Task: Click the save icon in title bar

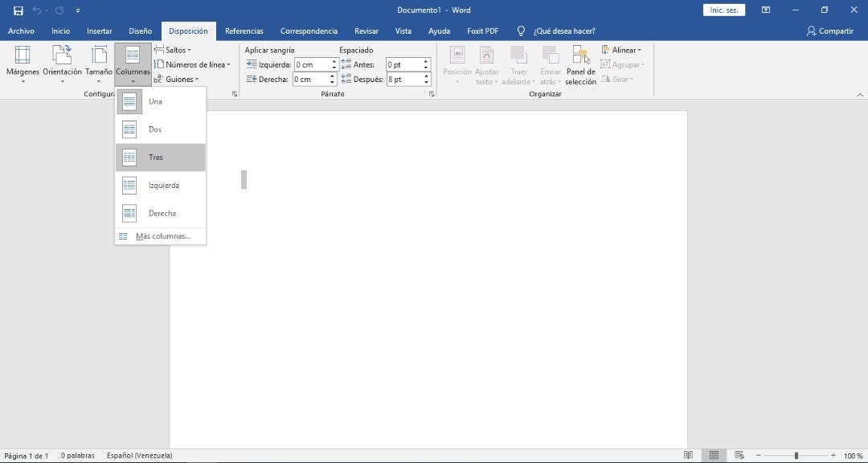Action: click(18, 10)
